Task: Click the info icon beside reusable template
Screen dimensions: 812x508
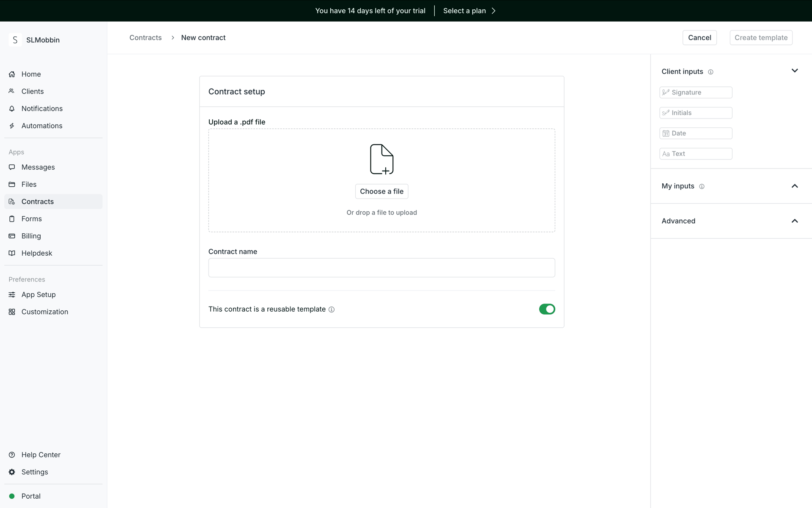Action: click(x=332, y=309)
